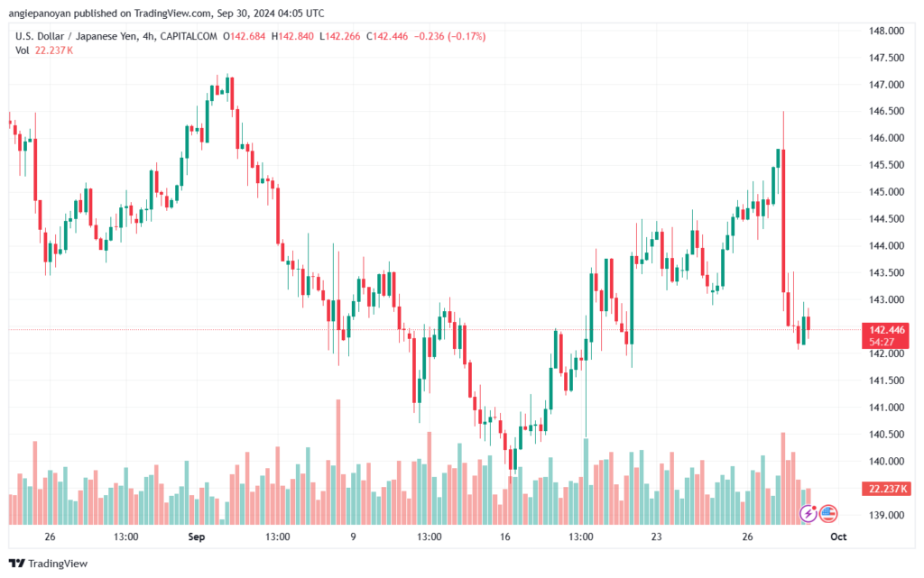Click the US flag economic event icon

pyautogui.click(x=828, y=514)
